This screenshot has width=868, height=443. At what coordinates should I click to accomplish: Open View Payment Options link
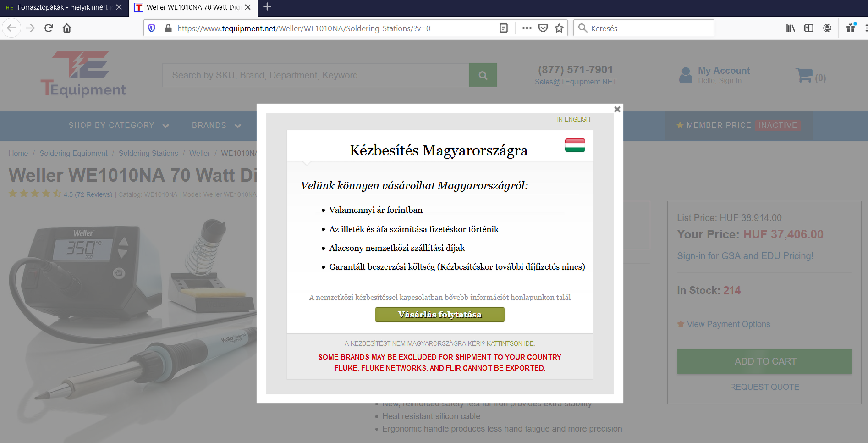tap(728, 324)
